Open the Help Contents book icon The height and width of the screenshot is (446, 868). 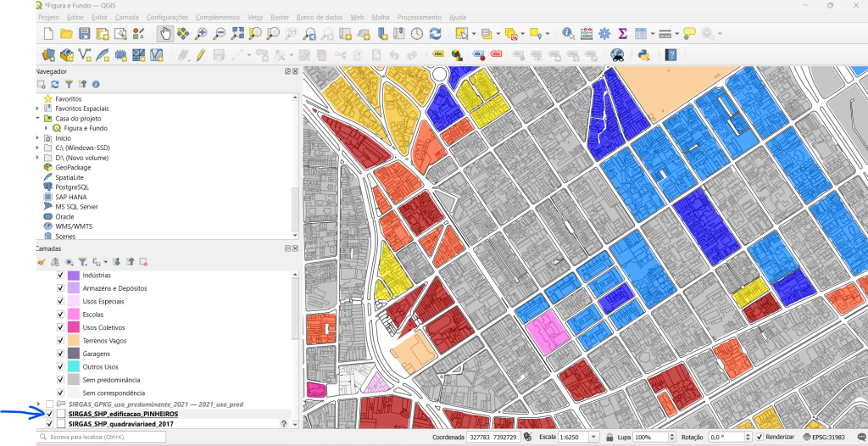click(x=671, y=54)
